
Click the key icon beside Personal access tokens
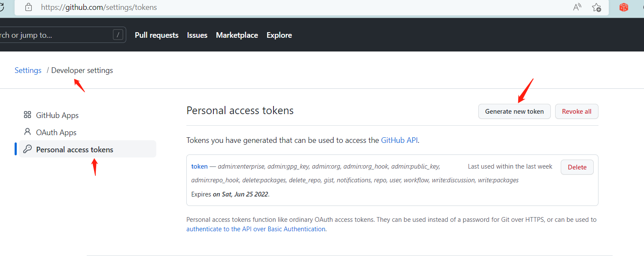pyautogui.click(x=27, y=149)
